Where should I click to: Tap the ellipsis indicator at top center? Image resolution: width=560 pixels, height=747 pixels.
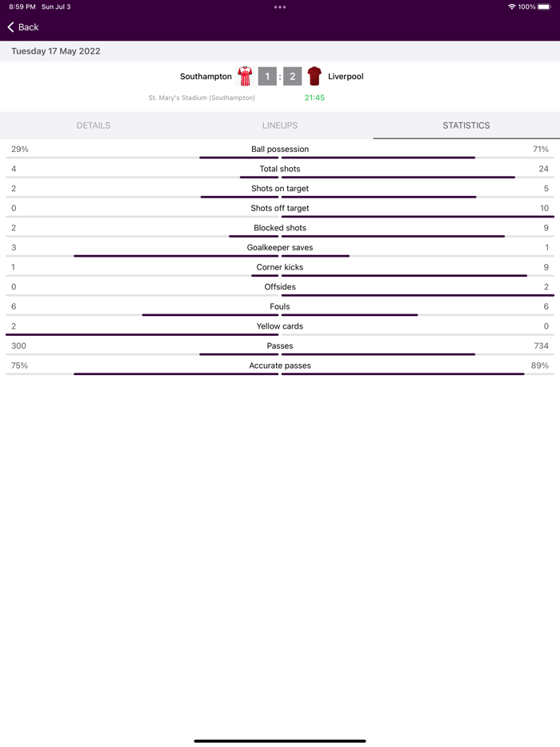point(280,6)
